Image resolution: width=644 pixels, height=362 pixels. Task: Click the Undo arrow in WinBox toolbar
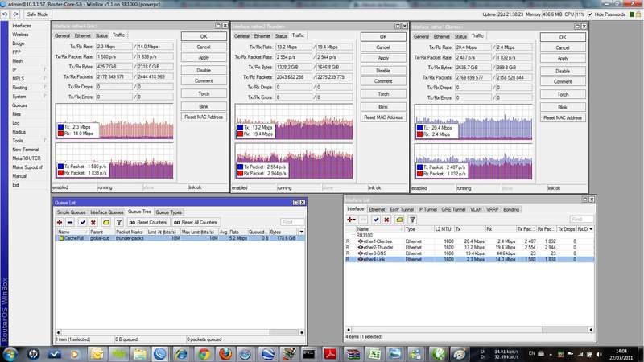click(5, 14)
